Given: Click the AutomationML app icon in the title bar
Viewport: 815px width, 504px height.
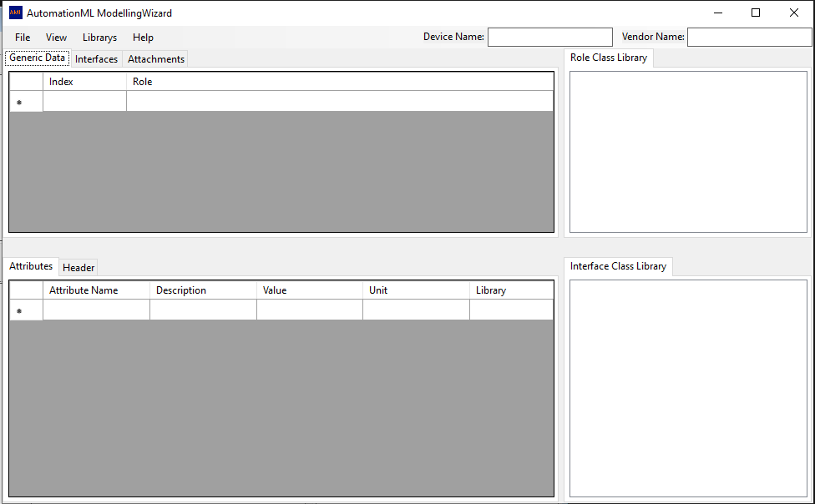Looking at the screenshot, I should pos(16,13).
